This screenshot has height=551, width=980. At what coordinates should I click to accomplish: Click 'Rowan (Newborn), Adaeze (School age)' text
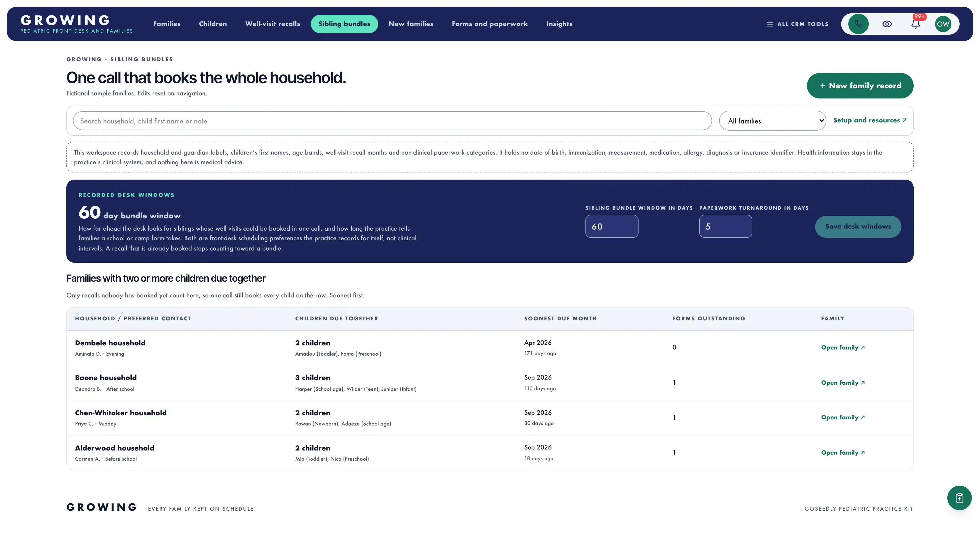[343, 424]
